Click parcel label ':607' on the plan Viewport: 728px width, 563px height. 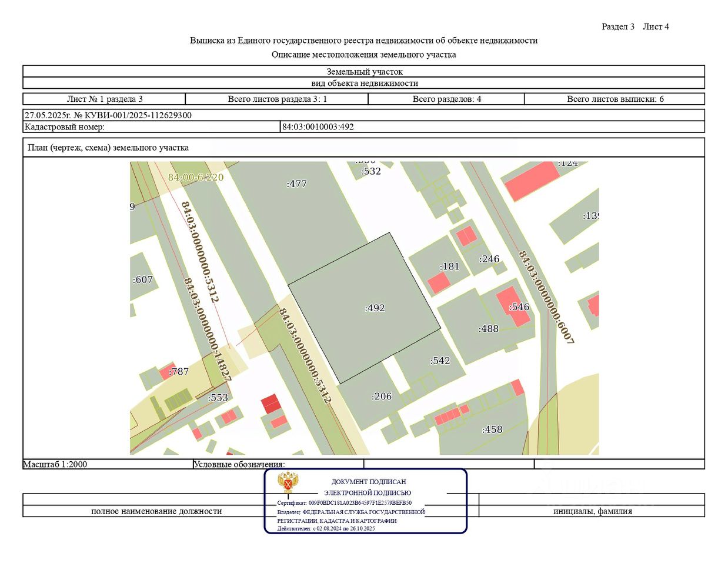click(143, 279)
